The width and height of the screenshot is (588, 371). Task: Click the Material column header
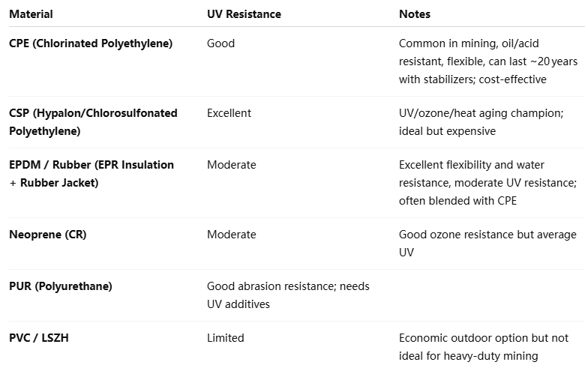pos(31,14)
